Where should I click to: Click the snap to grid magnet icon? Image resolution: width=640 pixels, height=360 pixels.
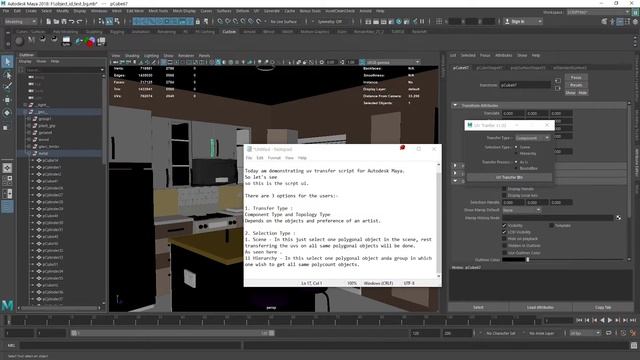click(x=220, y=21)
